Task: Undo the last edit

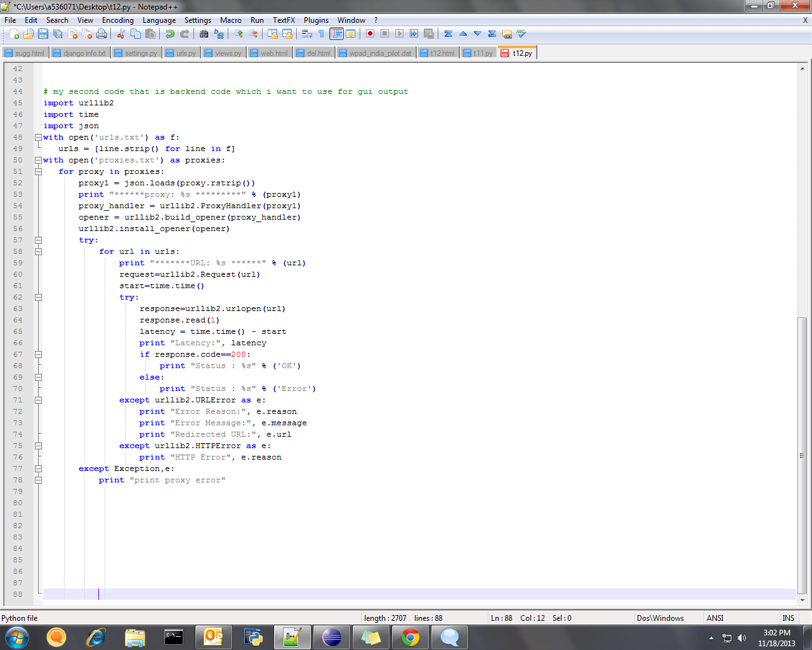Action: [169, 34]
